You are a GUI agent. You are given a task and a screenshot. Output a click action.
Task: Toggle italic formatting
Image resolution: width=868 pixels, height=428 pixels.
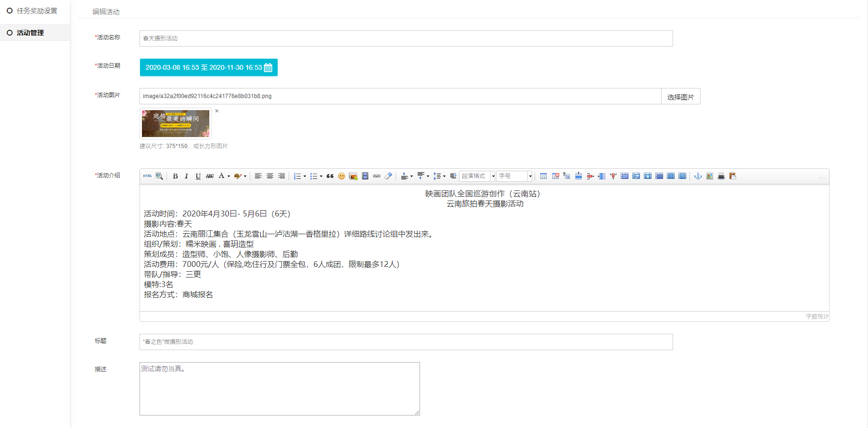click(x=186, y=176)
